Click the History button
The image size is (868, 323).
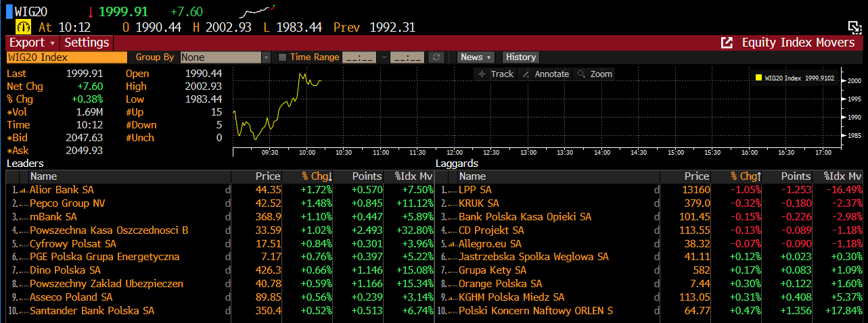coord(520,57)
